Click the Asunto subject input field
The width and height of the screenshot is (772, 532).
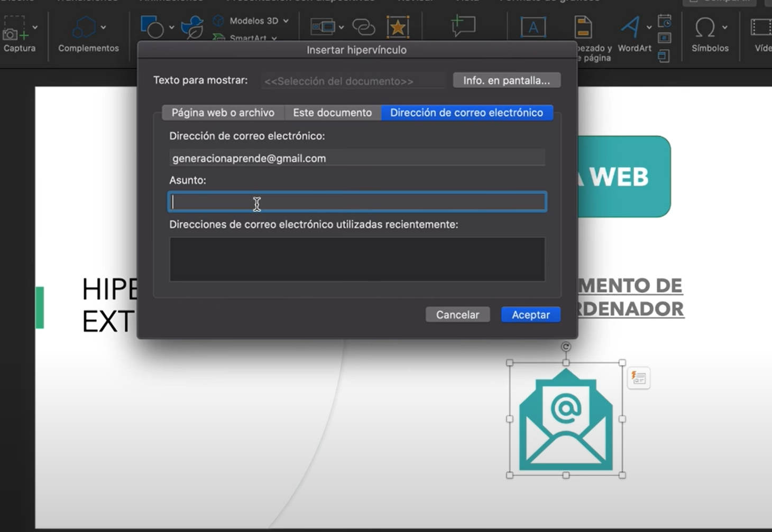(357, 202)
